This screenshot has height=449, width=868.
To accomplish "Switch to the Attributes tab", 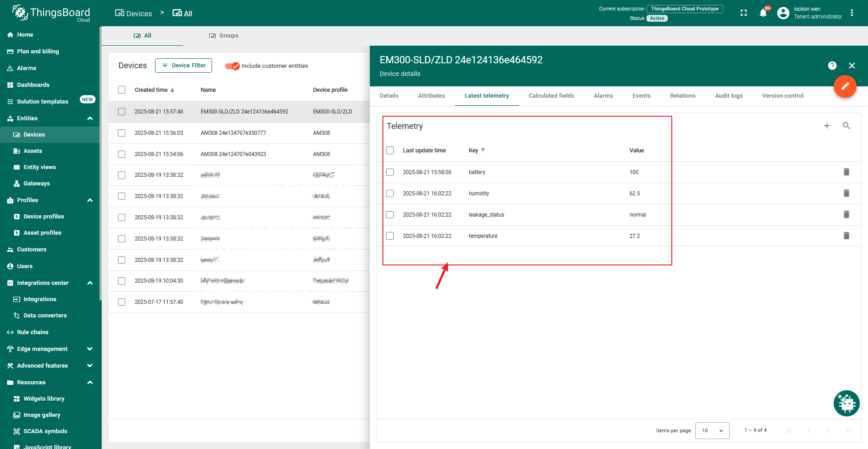I will pos(431,96).
